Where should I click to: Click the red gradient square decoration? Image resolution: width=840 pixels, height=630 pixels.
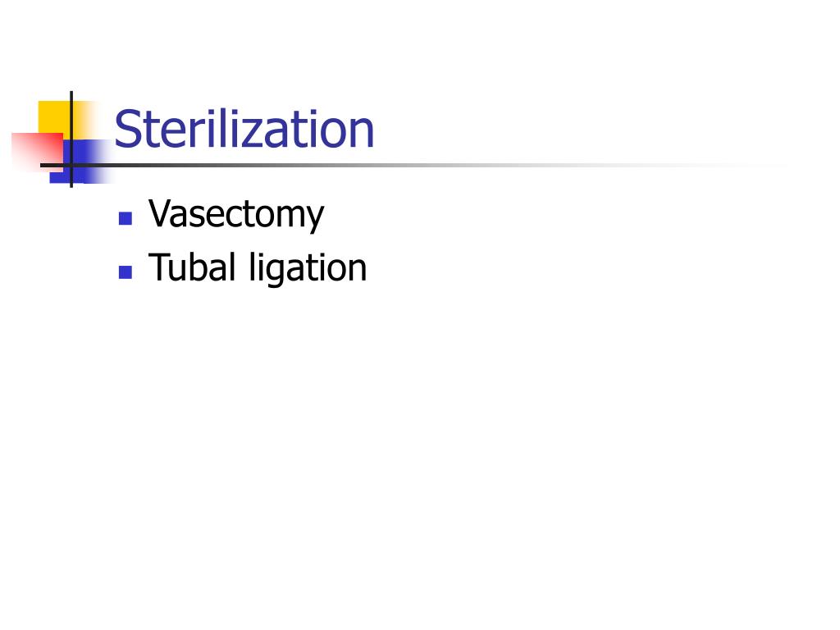click(38, 151)
